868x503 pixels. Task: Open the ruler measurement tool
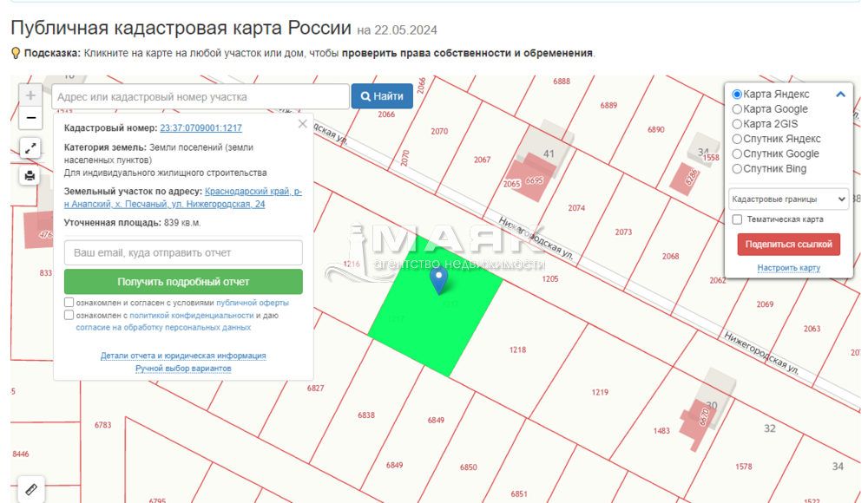(x=31, y=489)
